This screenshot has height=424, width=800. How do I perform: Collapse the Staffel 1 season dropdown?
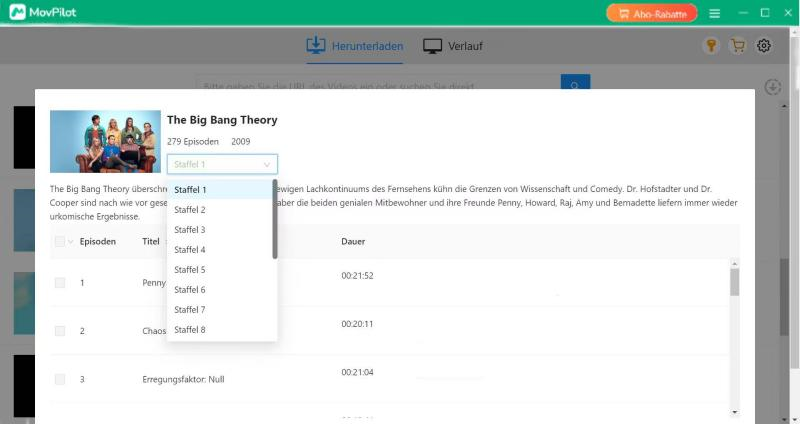[x=222, y=164]
